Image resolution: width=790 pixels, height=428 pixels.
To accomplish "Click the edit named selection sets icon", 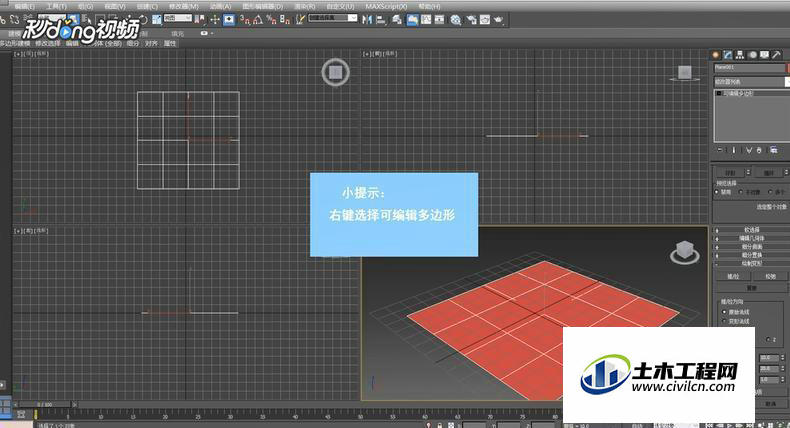I will 300,20.
